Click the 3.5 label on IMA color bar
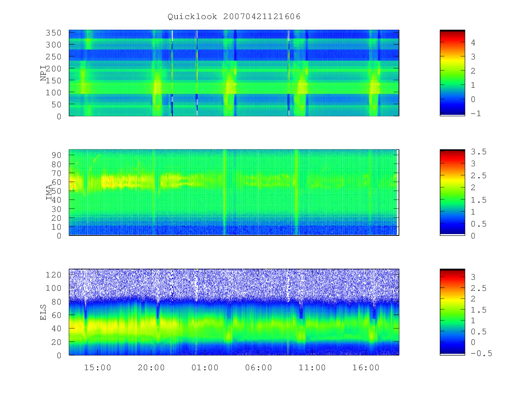The image size is (532, 399). pos(479,152)
